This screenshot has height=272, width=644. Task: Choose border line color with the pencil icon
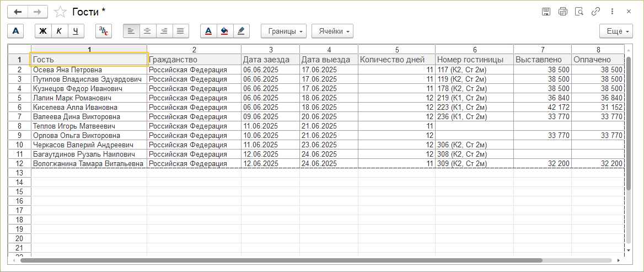241,31
